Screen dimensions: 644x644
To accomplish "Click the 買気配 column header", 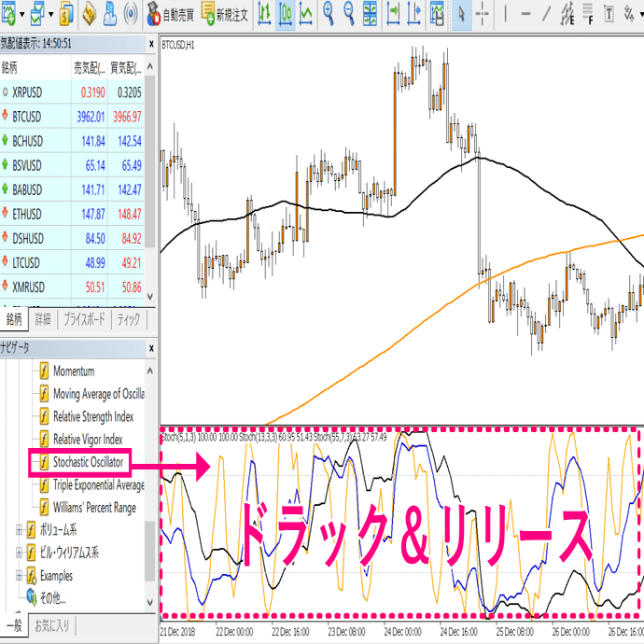I will click(126, 67).
